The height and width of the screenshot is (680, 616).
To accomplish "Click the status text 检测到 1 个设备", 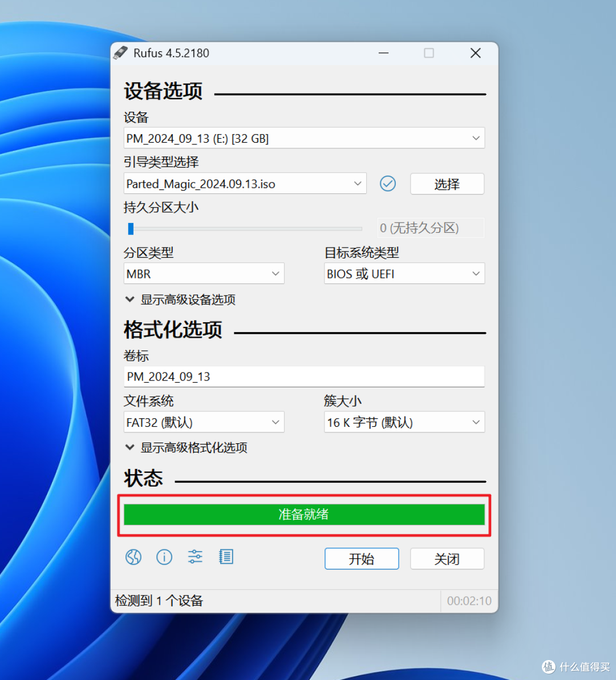I will (x=159, y=601).
